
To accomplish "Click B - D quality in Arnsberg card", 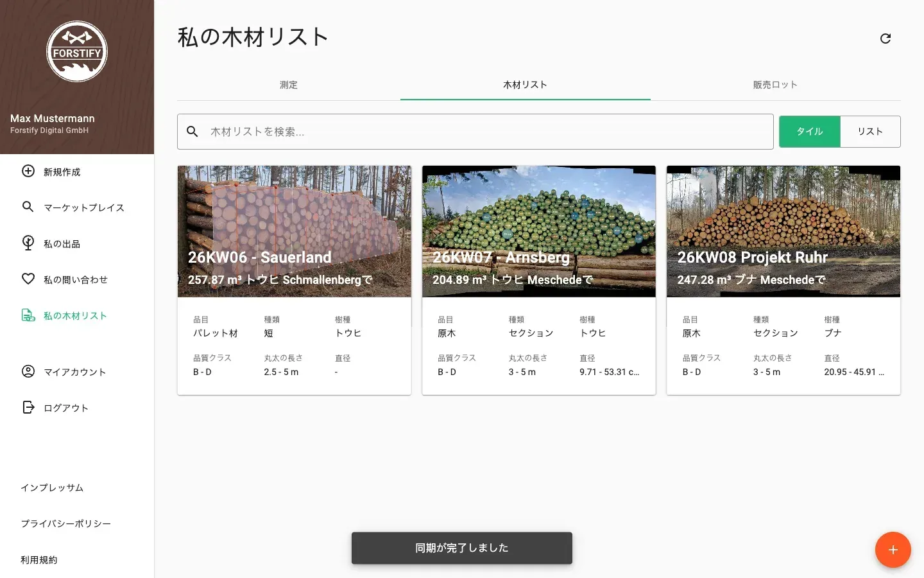I will tap(447, 372).
